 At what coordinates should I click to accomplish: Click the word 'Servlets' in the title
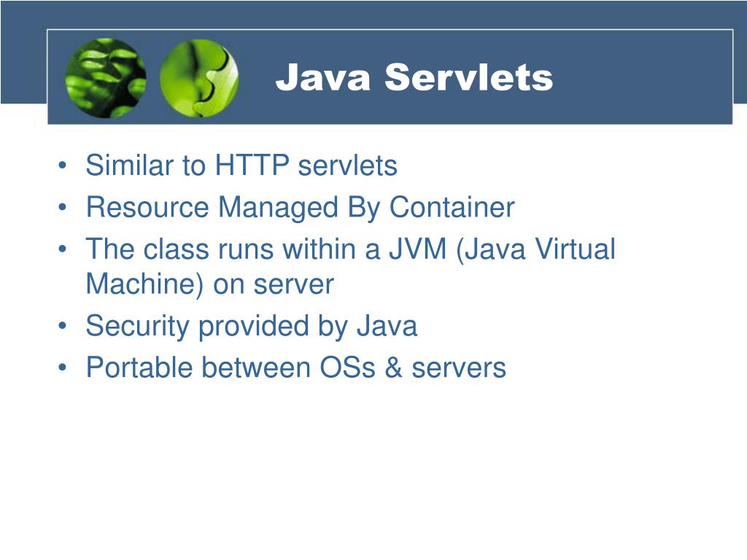[469, 77]
